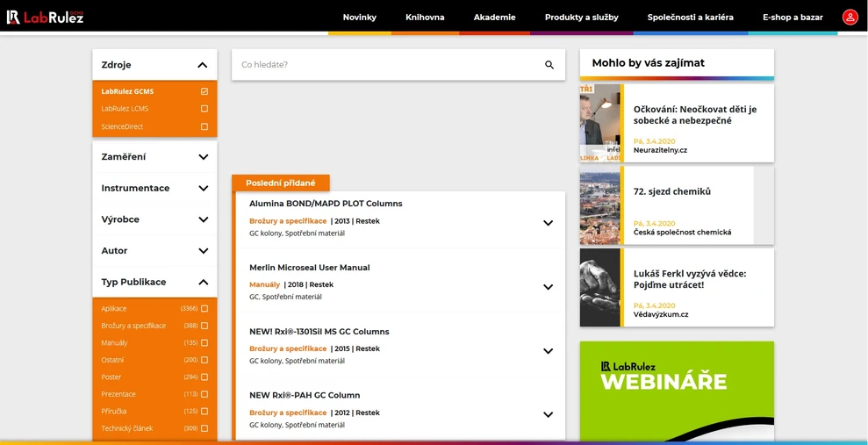
Task: Open the NEW Rxi®-PAH GC Column title
Action: [305, 396]
